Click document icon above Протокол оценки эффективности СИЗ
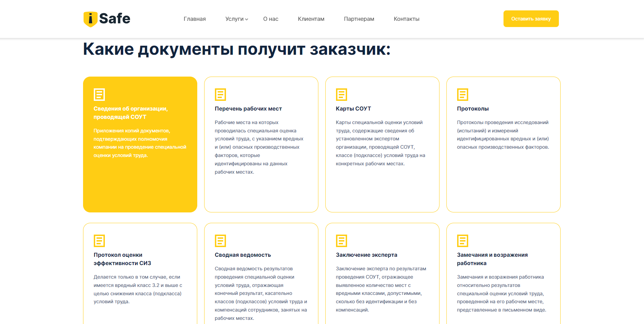Screen dimensions: 644x324 coord(99,241)
